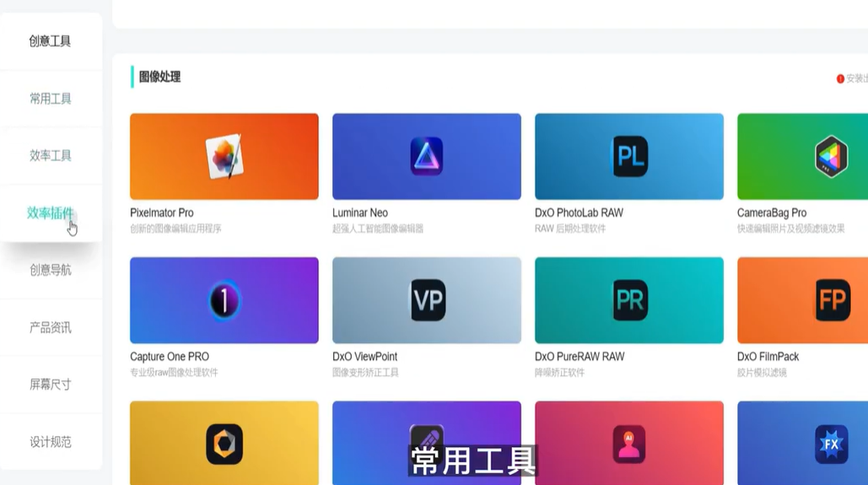
Task: Open the DxO FilmPack title link
Action: [768, 357]
